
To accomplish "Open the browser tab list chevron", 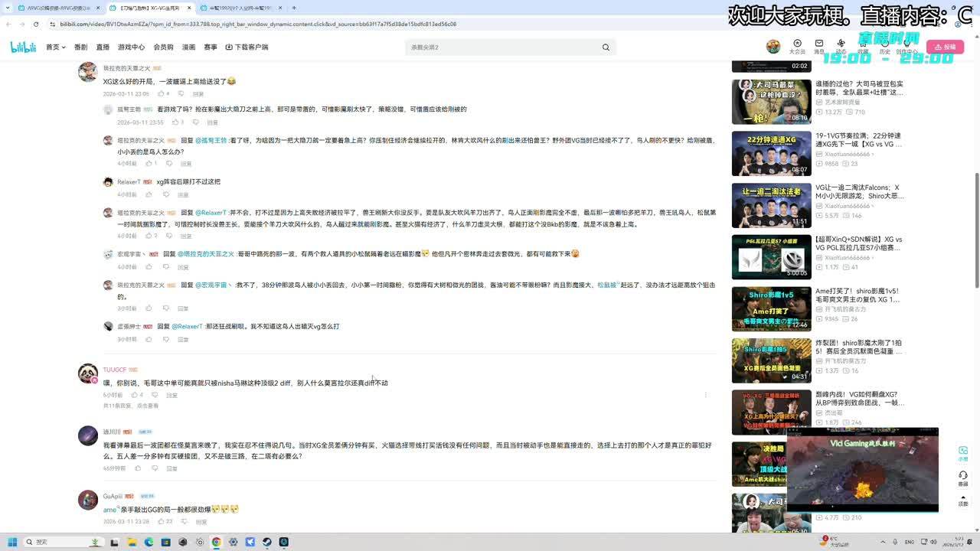I will tap(8, 8).
